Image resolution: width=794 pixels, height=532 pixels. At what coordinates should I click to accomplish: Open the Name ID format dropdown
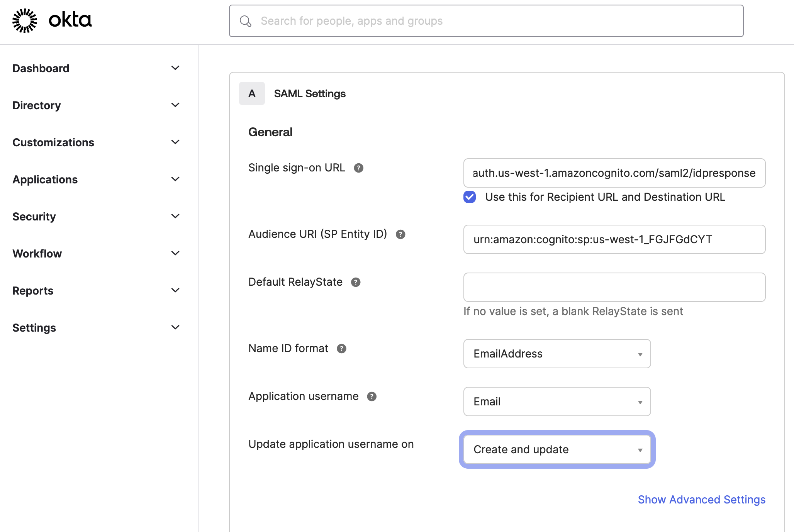point(557,354)
